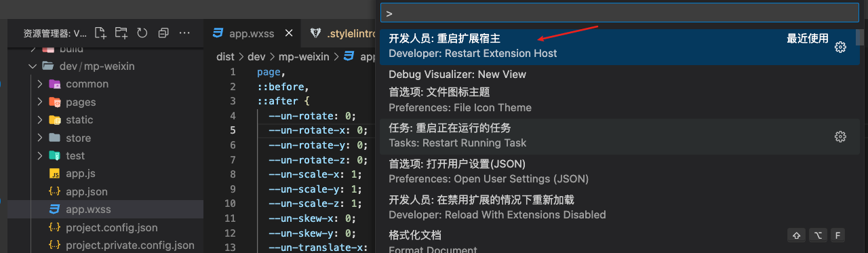Click folder icon of the pages folder
Viewport: 868px width, 253px height.
[55, 102]
